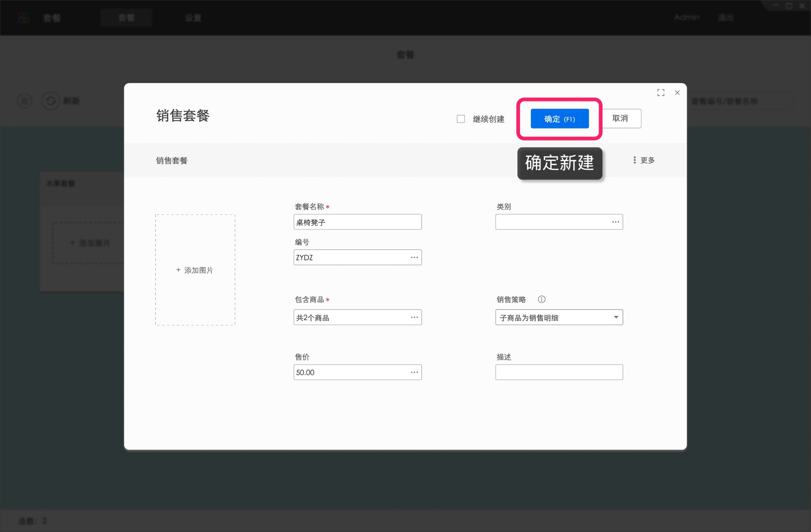
Task: Enable the 继续创建 checkbox
Action: 461,118
